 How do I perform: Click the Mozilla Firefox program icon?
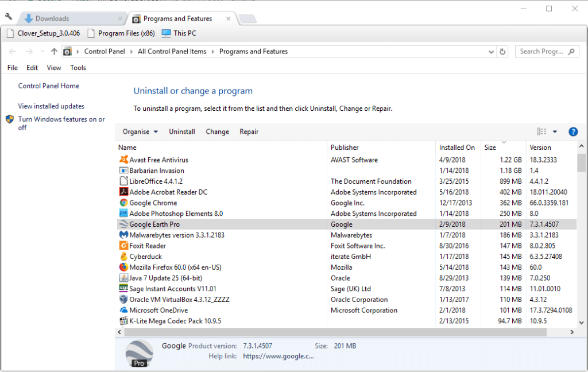pyautogui.click(x=123, y=268)
